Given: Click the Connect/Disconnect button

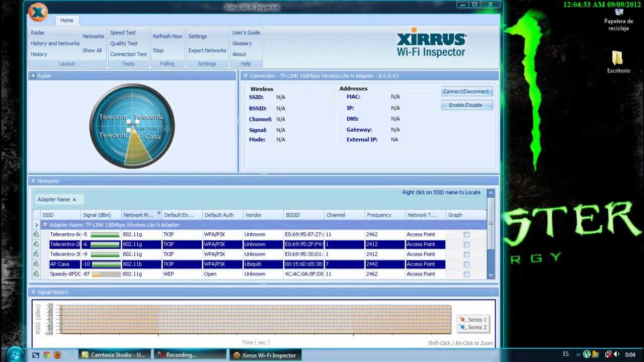Looking at the screenshot, I should [466, 92].
